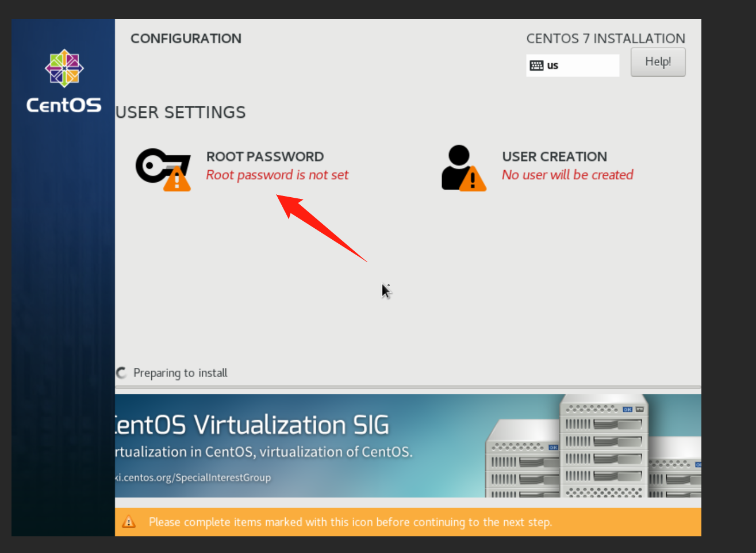
Task: Click the CentOS Virtualization SIG banner title
Action: pos(252,425)
